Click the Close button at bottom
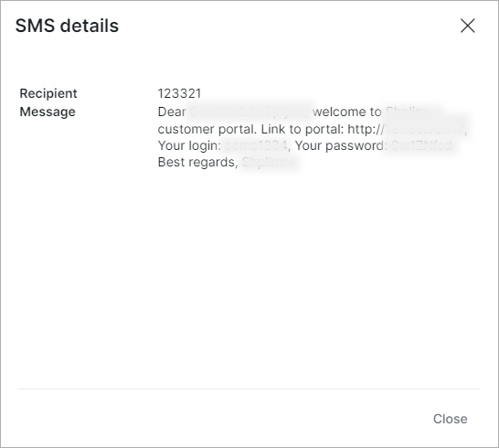This screenshot has height=448, width=499. pyautogui.click(x=450, y=419)
